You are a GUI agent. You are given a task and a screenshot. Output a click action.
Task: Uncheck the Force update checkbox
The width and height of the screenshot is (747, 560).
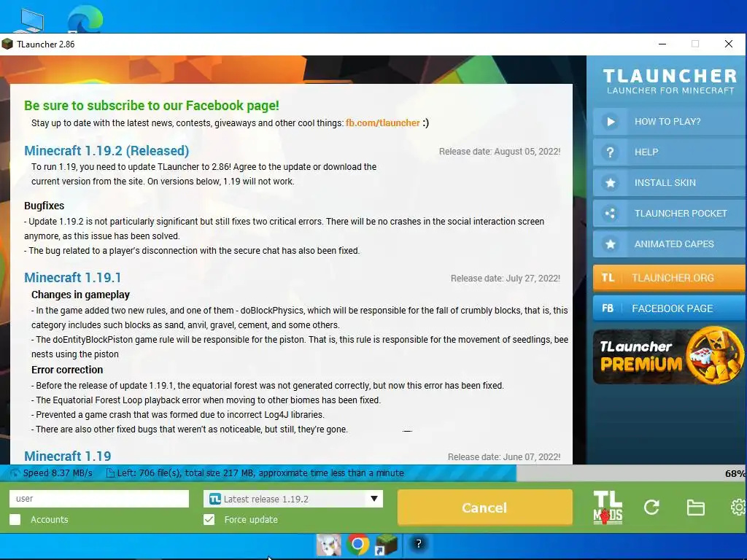coord(209,519)
